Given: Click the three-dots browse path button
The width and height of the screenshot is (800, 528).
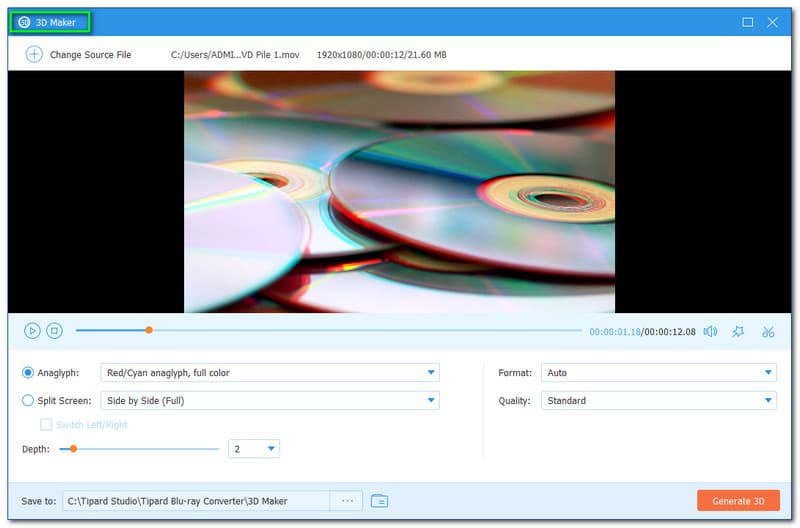Looking at the screenshot, I should 346,500.
